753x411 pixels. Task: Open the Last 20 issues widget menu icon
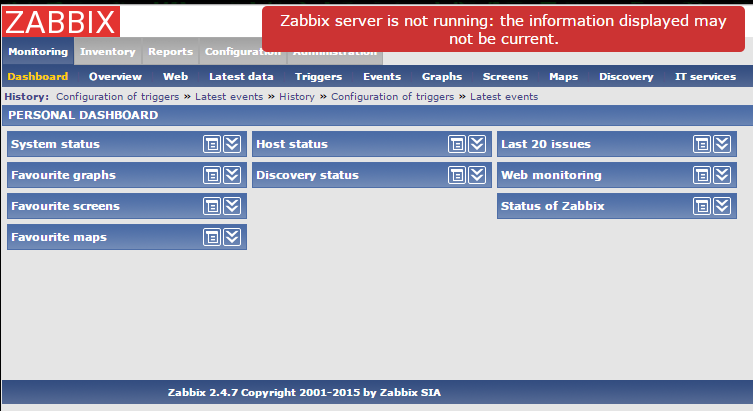pos(702,144)
